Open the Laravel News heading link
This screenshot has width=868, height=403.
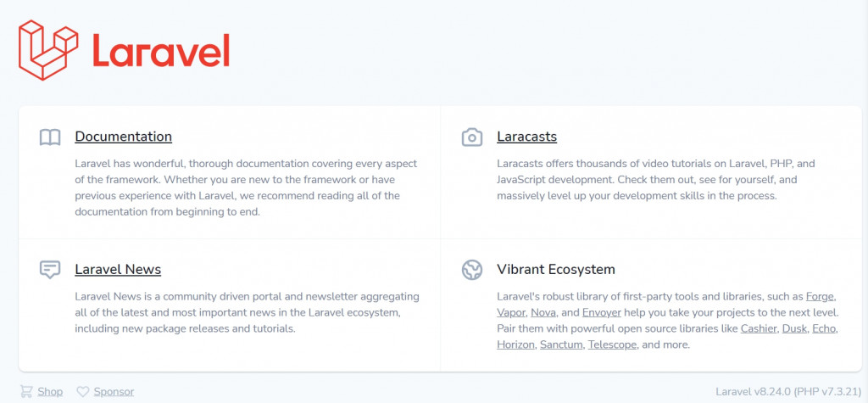pos(118,270)
